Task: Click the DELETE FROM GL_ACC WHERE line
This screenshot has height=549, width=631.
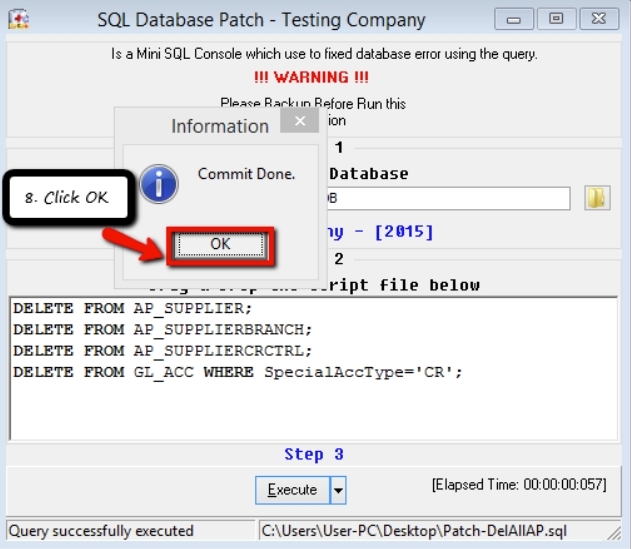Action: (x=238, y=372)
